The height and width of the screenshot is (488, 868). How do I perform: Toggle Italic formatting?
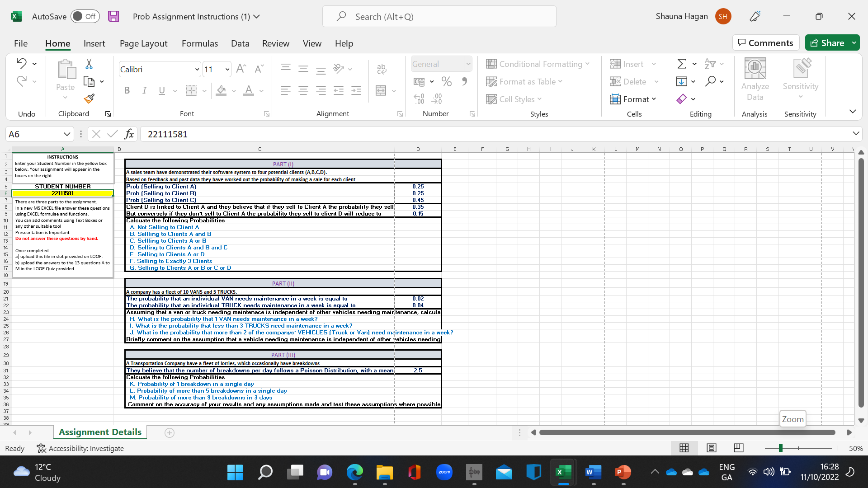click(144, 90)
